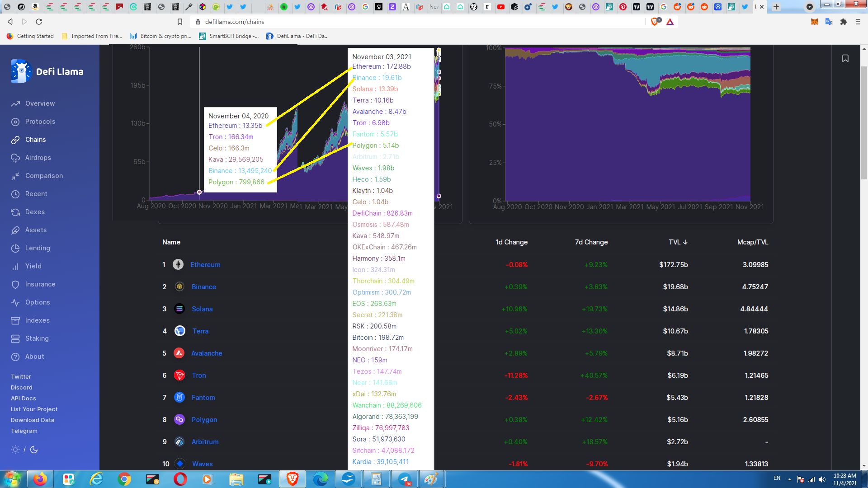868x488 pixels.
Task: Open the Fantom chain link
Action: (203, 398)
